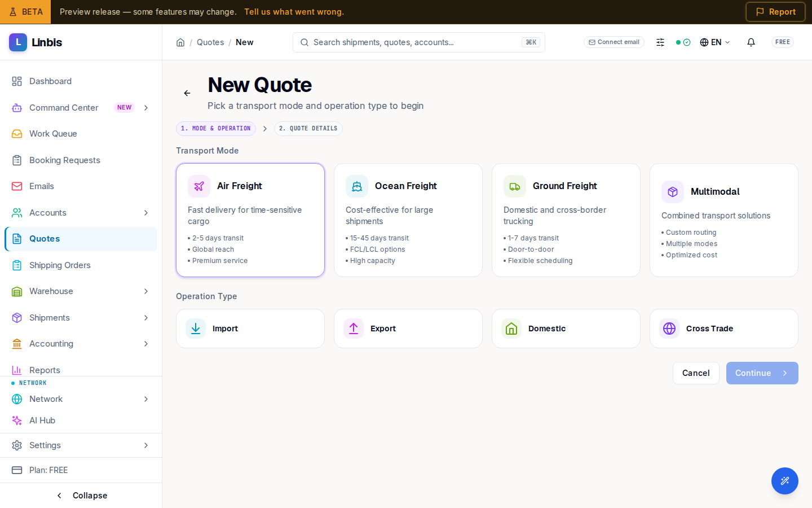Collapse the sidebar
812x508 pixels.
[x=81, y=496]
